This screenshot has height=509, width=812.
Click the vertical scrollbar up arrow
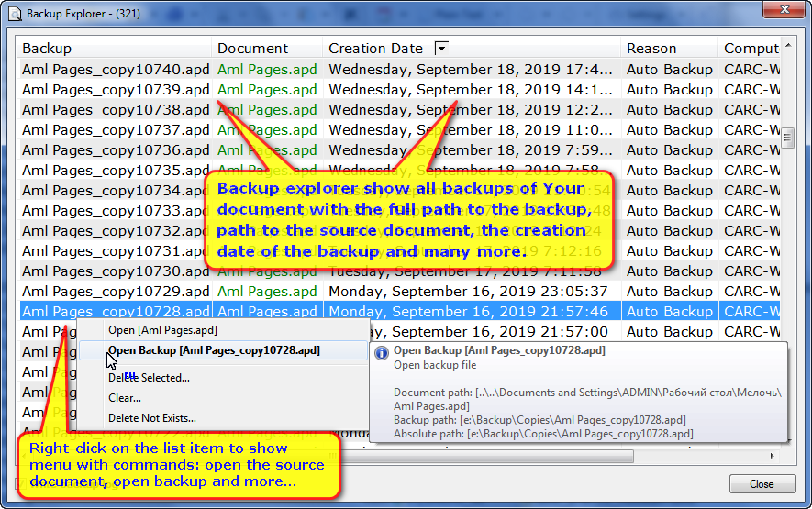(787, 46)
